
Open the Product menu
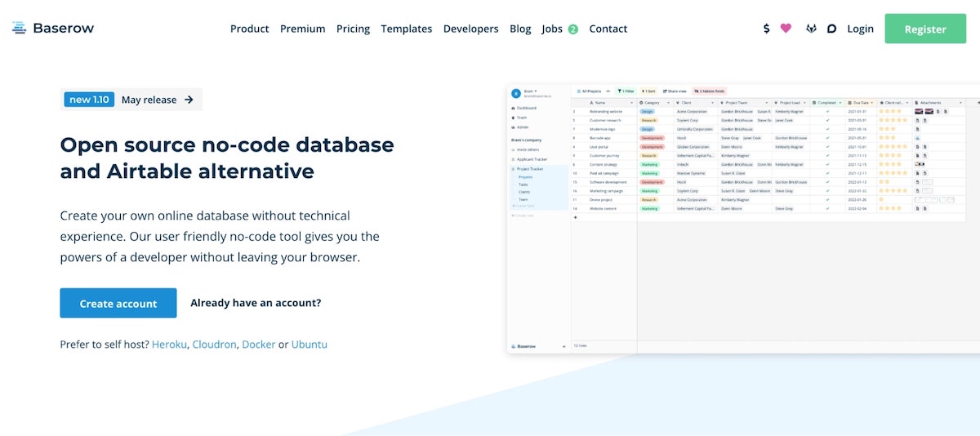pyautogui.click(x=249, y=29)
